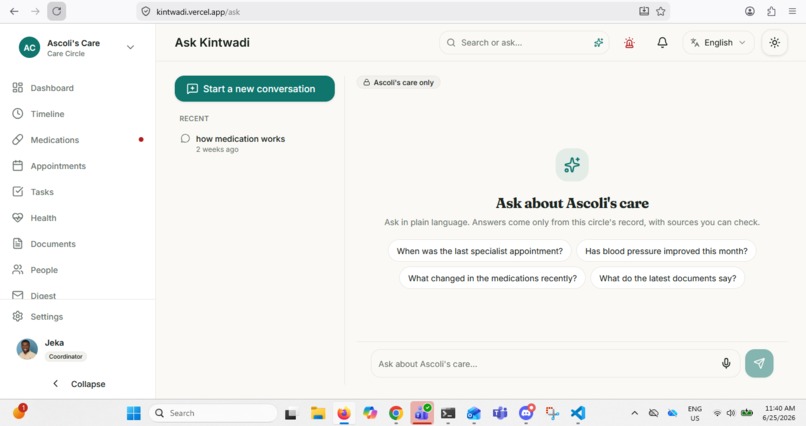Open the English language dropdown
Image resolution: width=806 pixels, height=426 pixels.
pyautogui.click(x=718, y=43)
